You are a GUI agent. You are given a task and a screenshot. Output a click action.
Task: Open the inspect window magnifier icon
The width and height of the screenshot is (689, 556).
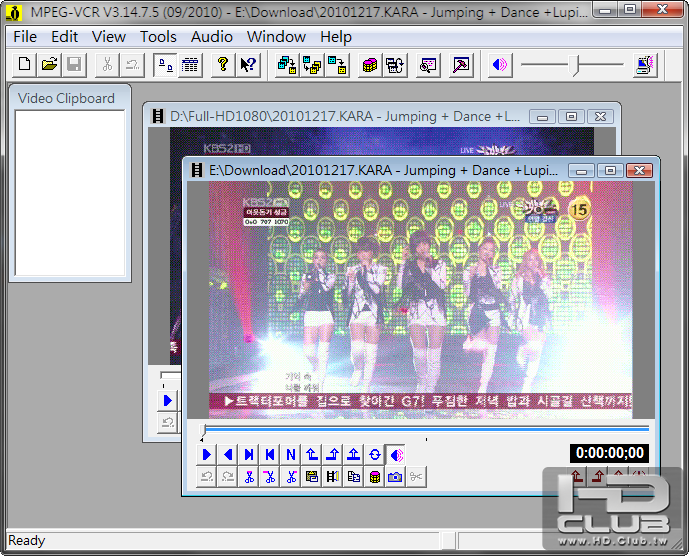(x=428, y=65)
